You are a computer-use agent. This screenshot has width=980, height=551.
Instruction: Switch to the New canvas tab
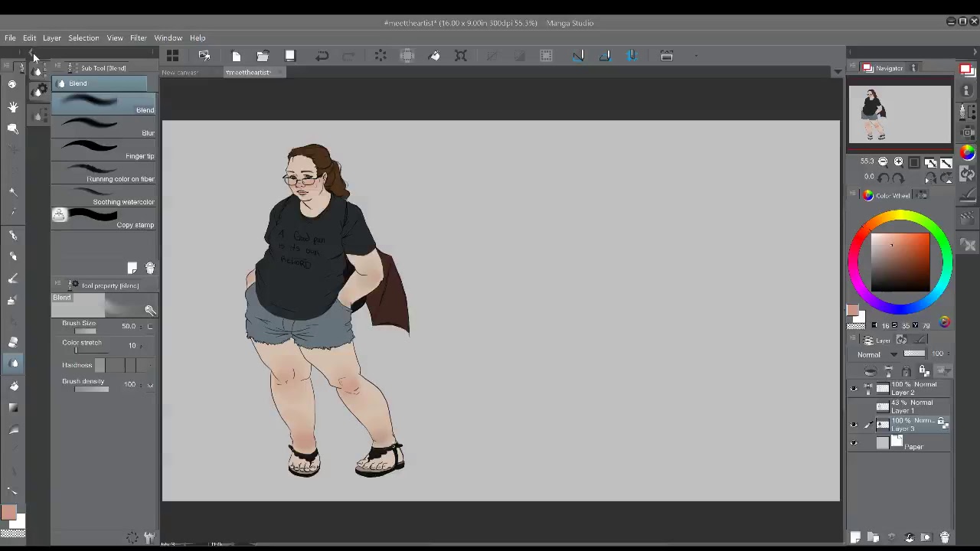180,73
